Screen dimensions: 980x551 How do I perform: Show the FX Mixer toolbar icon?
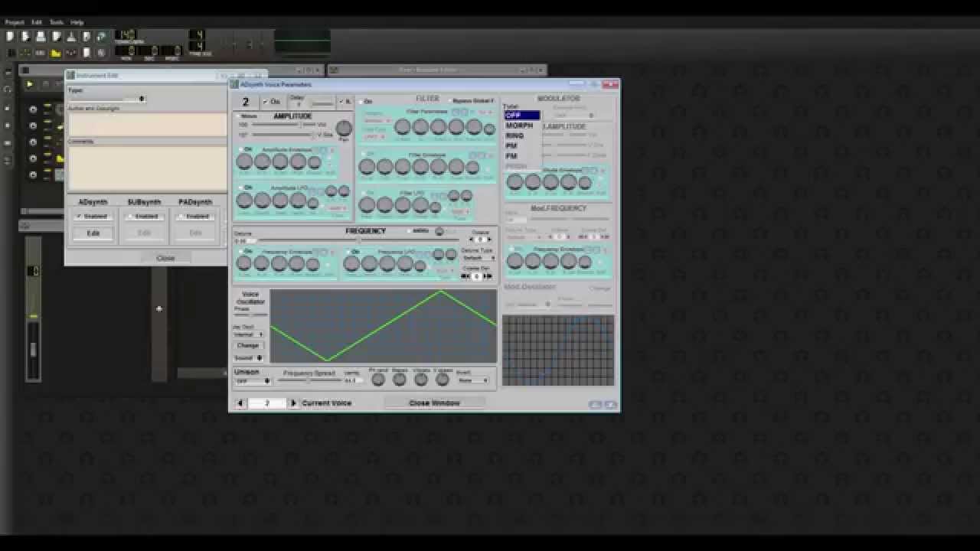pos(71,52)
